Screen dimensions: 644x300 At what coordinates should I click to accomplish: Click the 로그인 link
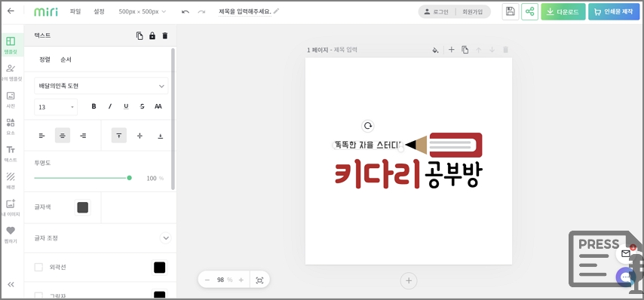pos(437,12)
